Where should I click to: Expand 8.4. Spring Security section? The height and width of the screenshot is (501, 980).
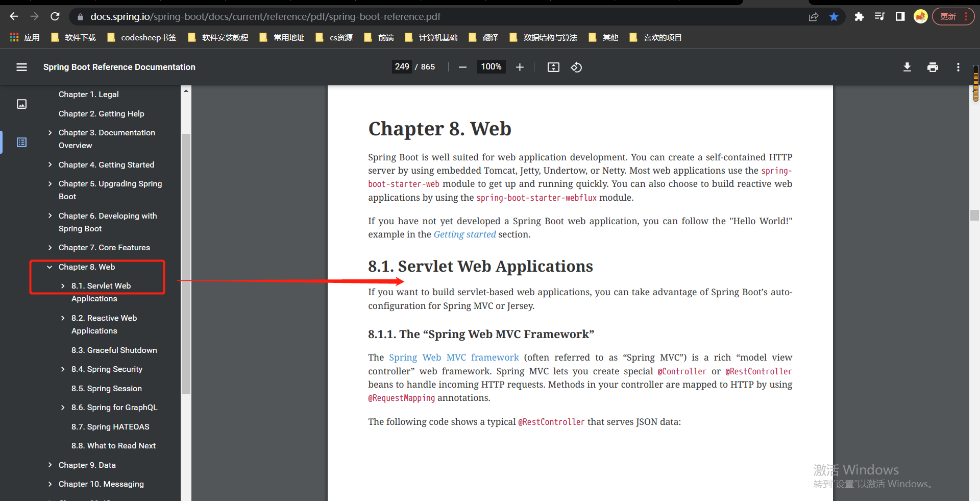63,369
